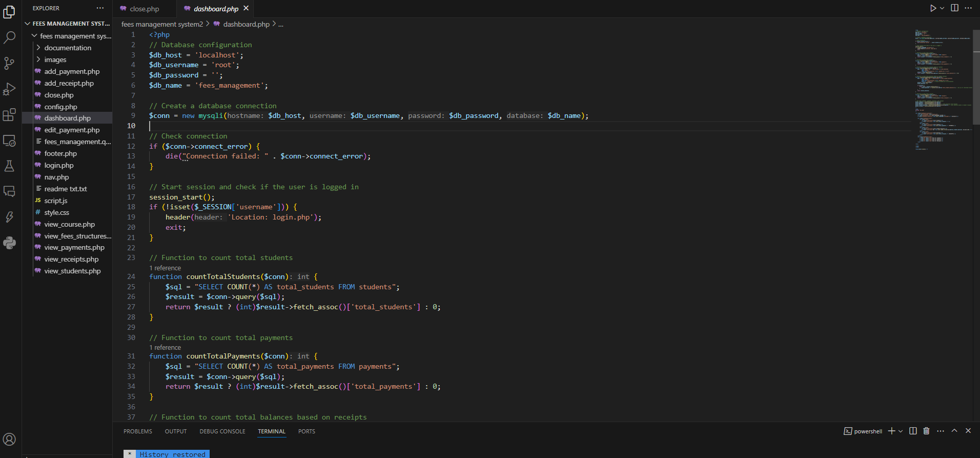This screenshot has width=980, height=458.
Task: Open the Testing flask view
Action: click(9, 166)
